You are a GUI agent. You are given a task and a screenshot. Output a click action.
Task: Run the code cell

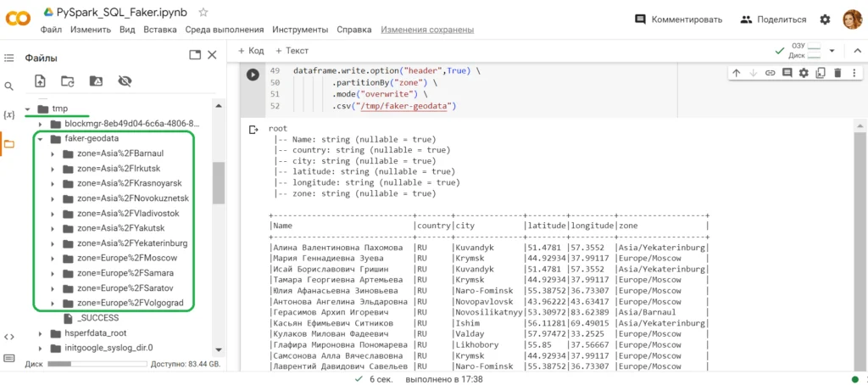pyautogui.click(x=253, y=75)
